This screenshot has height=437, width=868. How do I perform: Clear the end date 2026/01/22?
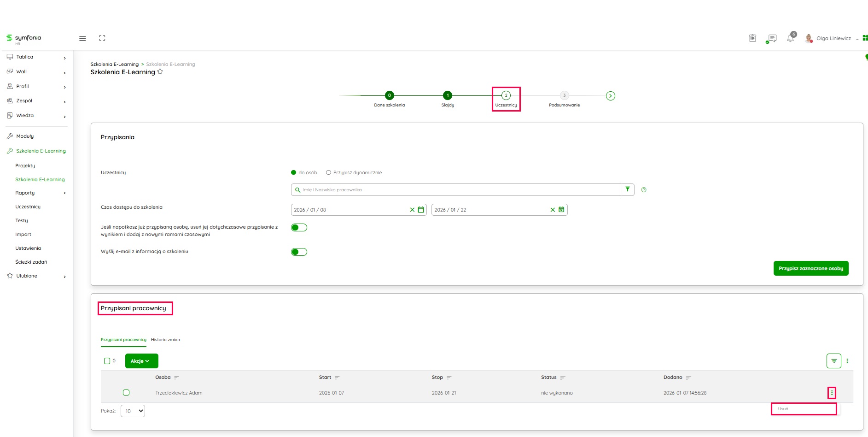553,210
